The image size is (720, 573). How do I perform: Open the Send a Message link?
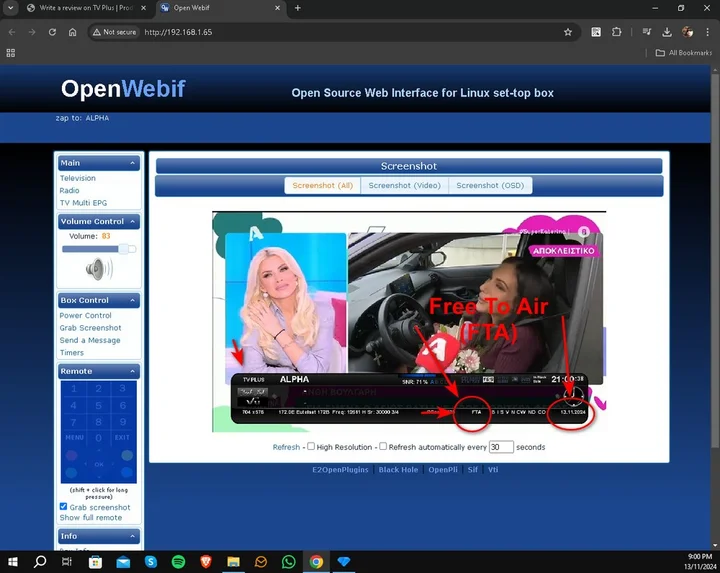coord(90,340)
